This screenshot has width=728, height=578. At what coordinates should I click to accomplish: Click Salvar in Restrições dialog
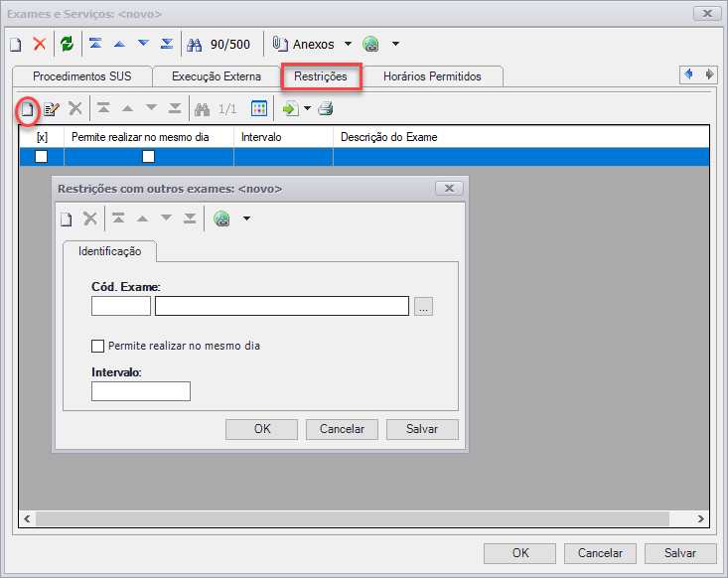(x=422, y=429)
